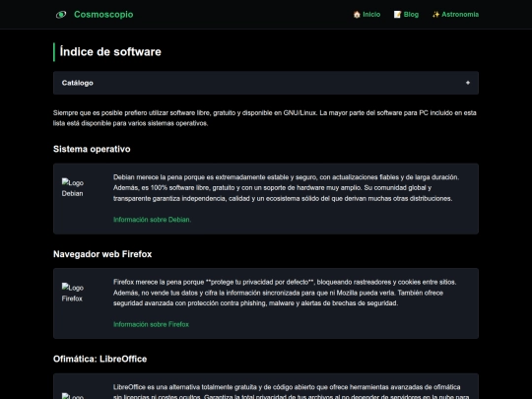The image size is (532, 399).
Task: Click the Logo Firefox image placeholder
Action: 73,293
